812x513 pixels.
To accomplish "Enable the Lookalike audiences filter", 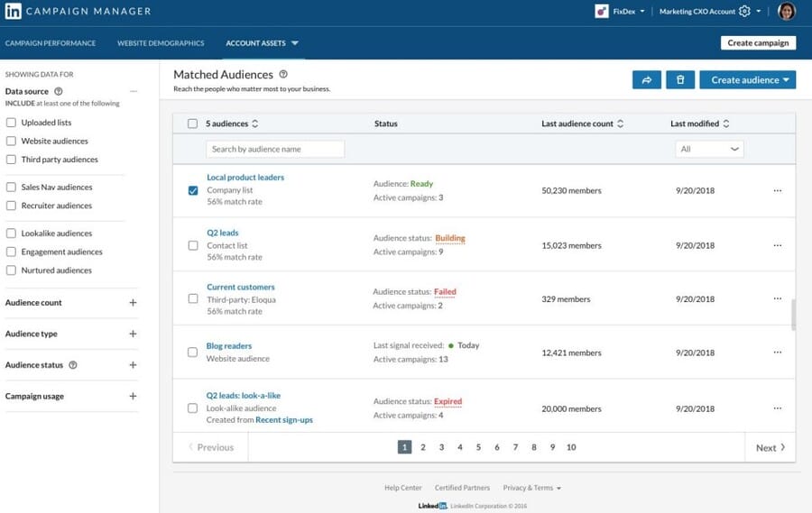I will tap(11, 234).
